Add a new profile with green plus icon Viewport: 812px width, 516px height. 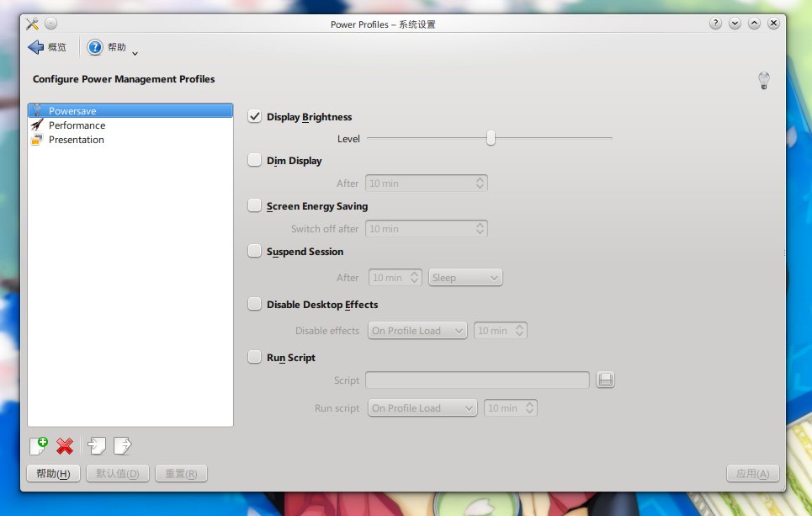[x=39, y=445]
